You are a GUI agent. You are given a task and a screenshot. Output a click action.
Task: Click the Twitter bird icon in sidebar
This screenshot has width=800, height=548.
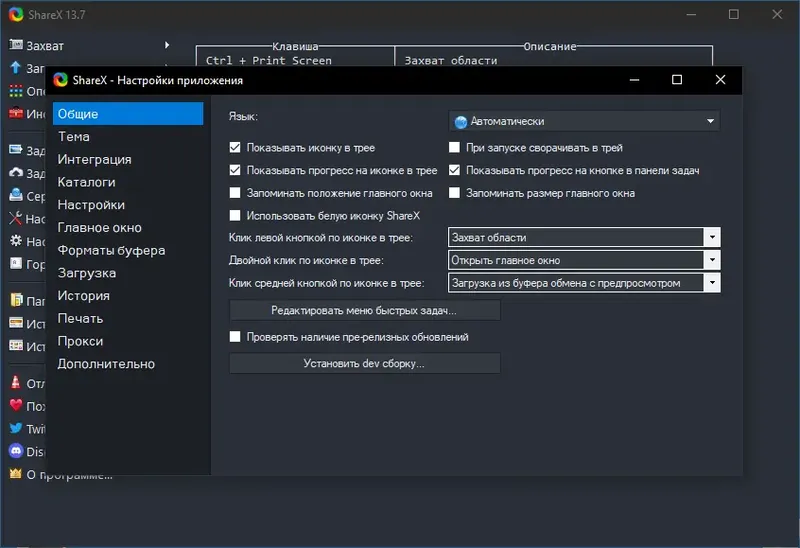(16, 428)
